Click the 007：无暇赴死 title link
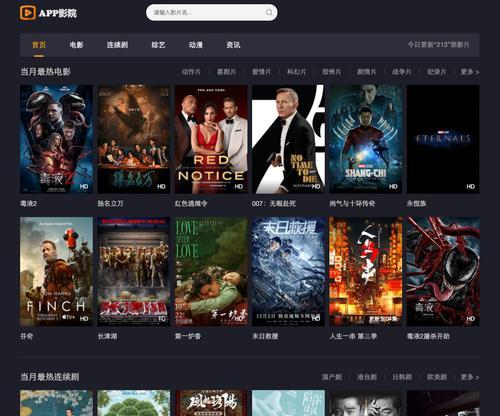500x416 pixels. (274, 203)
